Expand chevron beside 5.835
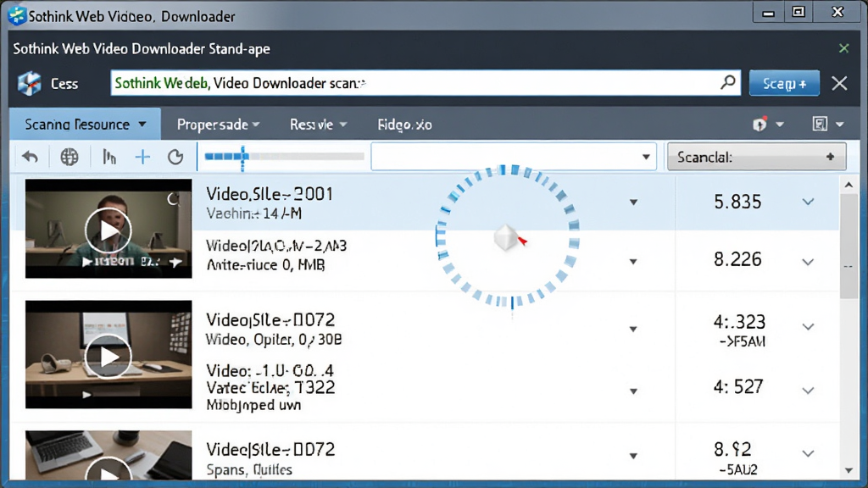 (x=808, y=202)
